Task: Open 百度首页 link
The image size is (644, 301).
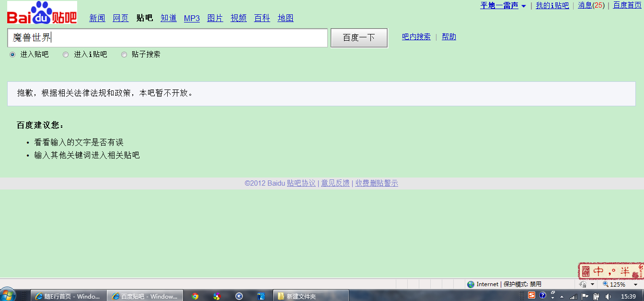Action: pos(627,6)
